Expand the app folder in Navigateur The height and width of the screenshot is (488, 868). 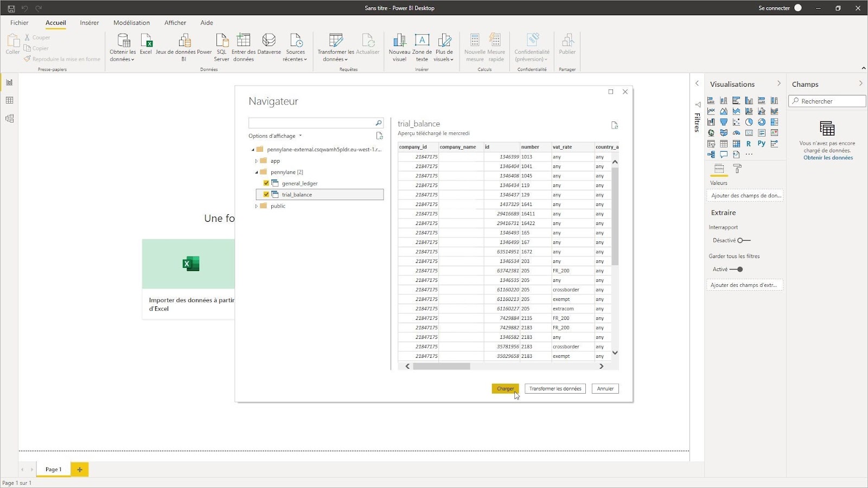click(x=257, y=161)
